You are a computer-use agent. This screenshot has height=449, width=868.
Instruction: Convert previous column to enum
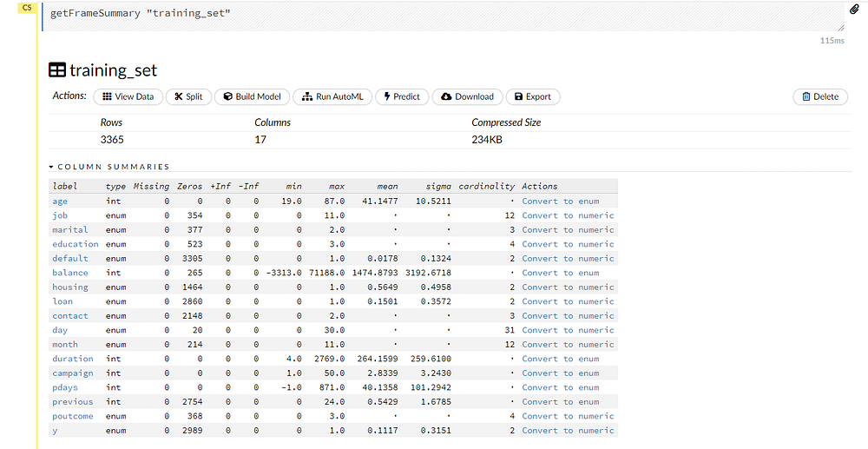[560, 402]
